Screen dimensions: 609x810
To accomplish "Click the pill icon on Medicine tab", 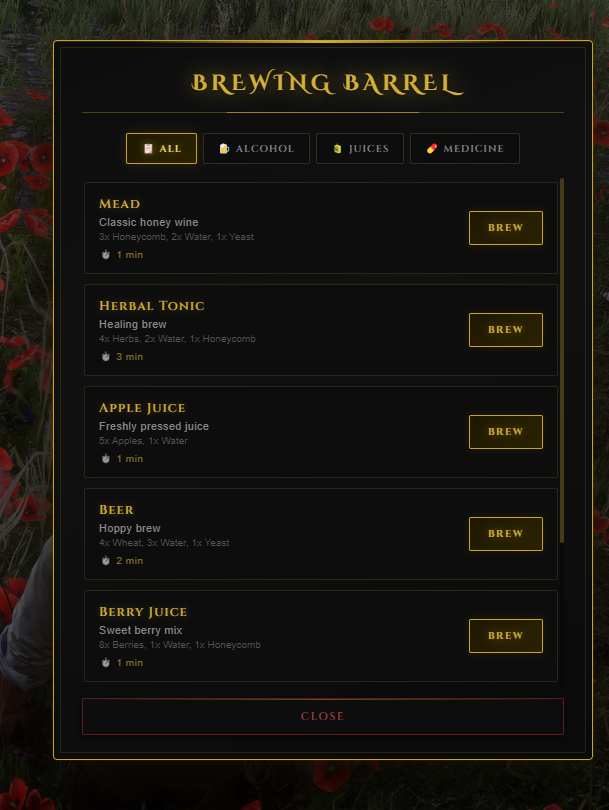I will point(432,149).
